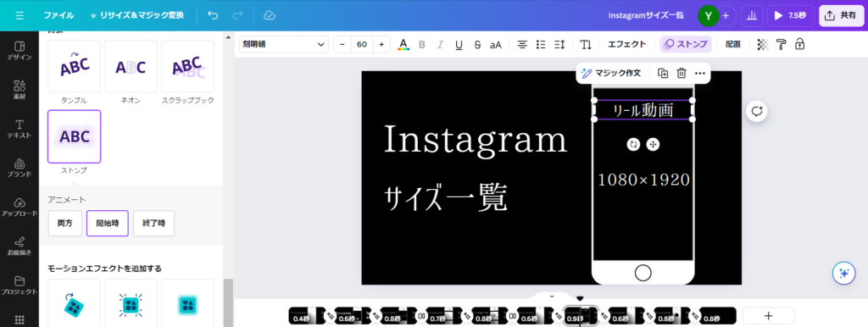The width and height of the screenshot is (868, 327).
Task: Open the エフェクト text effects panel
Action: tap(626, 45)
